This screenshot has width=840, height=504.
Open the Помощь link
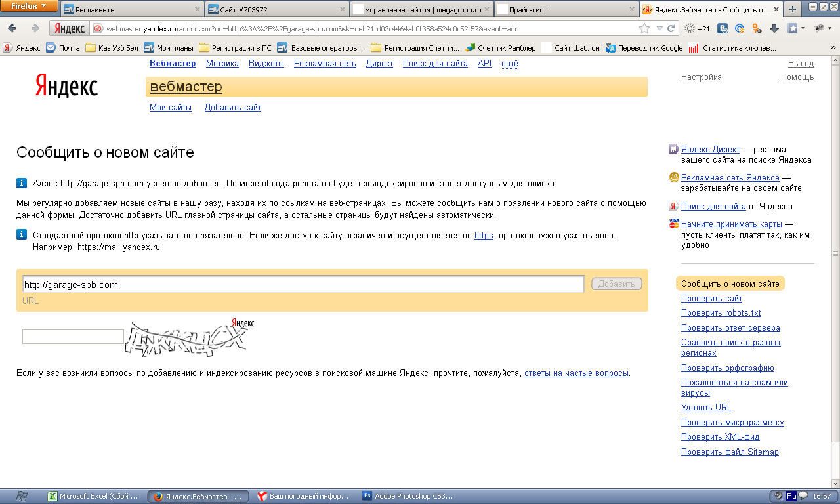797,77
